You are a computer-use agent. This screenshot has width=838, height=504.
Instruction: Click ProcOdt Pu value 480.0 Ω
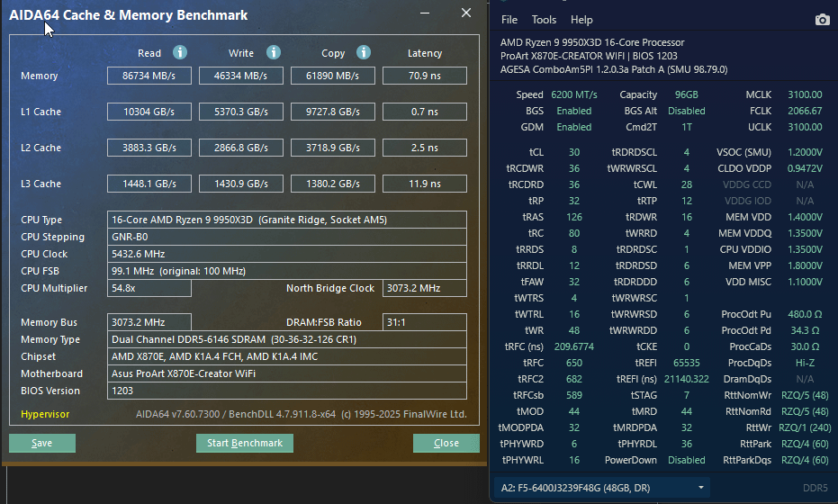coord(805,314)
